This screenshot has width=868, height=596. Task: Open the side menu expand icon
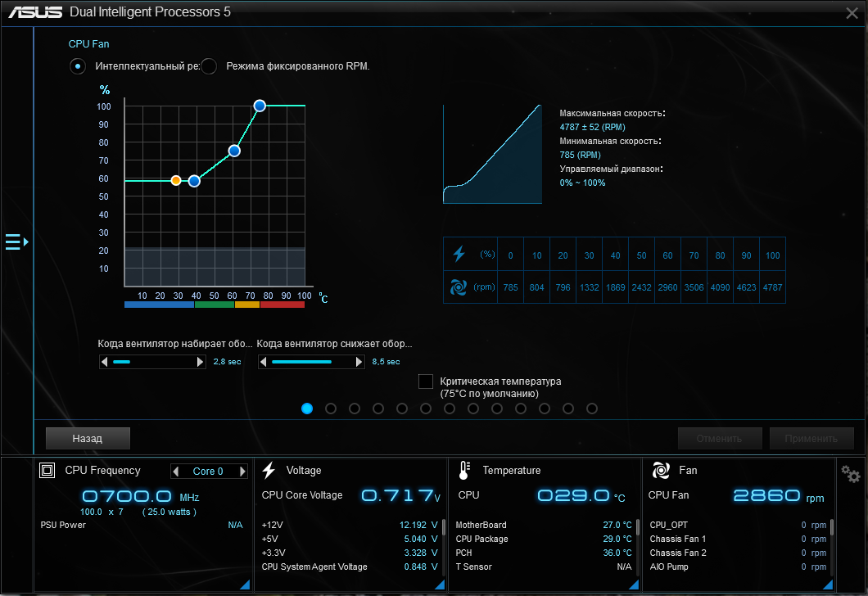pyautogui.click(x=16, y=242)
